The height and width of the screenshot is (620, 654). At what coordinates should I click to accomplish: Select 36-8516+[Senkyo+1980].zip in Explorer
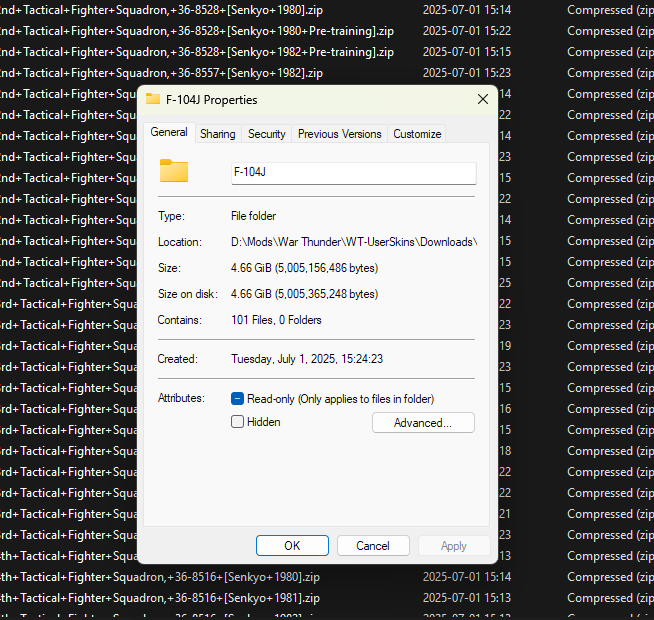(160, 577)
